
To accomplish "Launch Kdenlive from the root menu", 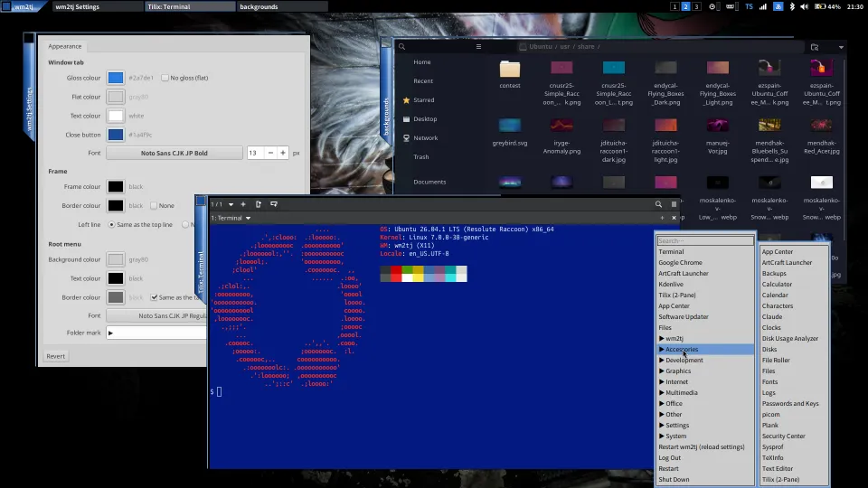I will (x=704, y=285).
